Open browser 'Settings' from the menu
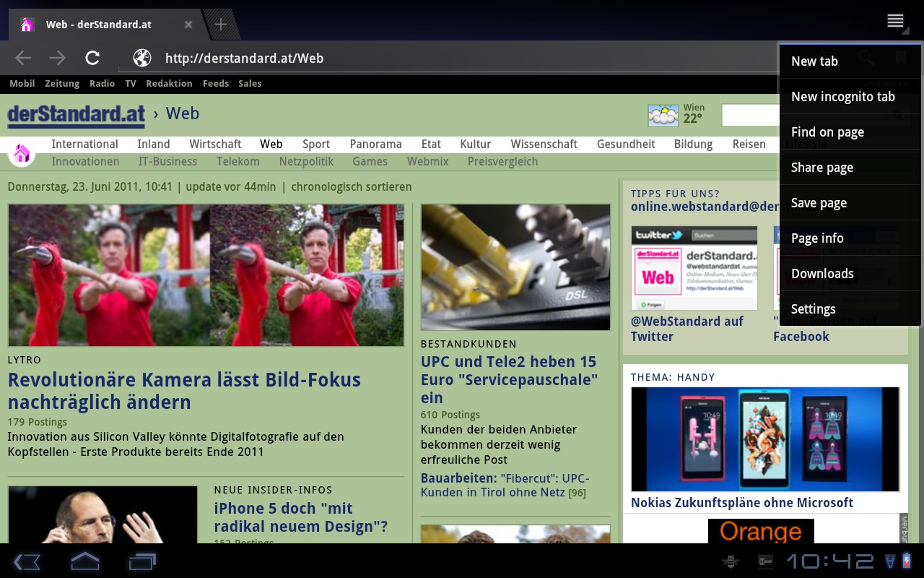Image resolution: width=924 pixels, height=578 pixels. tap(850, 309)
